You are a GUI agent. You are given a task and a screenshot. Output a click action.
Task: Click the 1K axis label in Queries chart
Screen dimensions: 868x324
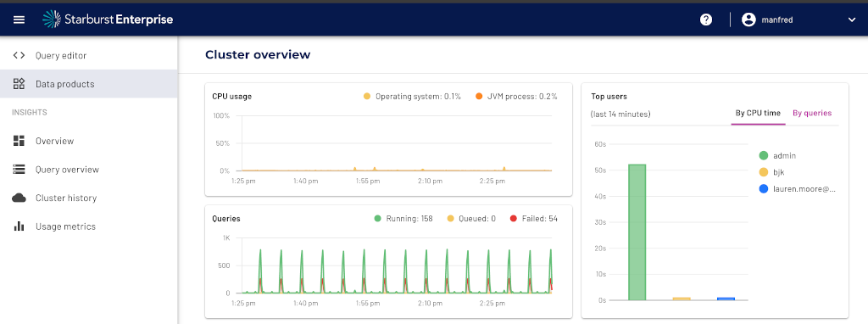225,238
